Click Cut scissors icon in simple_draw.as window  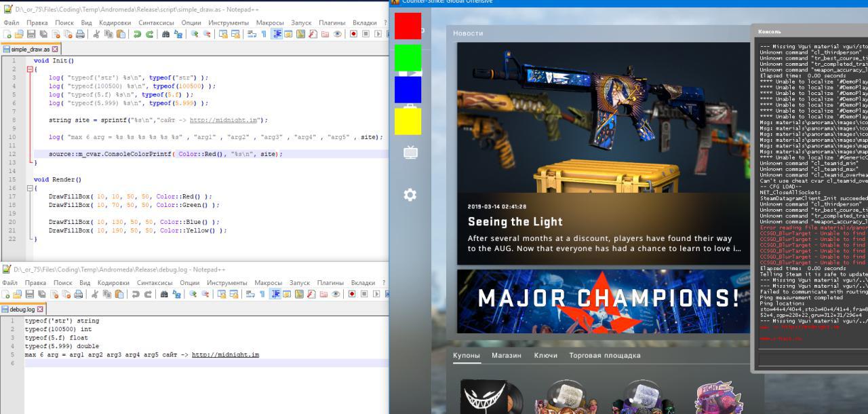[x=96, y=34]
